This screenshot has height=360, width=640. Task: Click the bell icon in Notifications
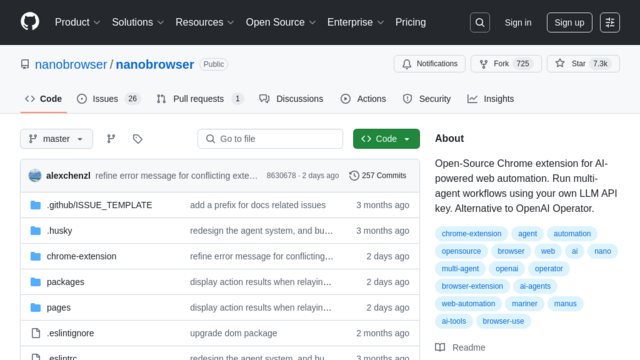click(x=407, y=64)
